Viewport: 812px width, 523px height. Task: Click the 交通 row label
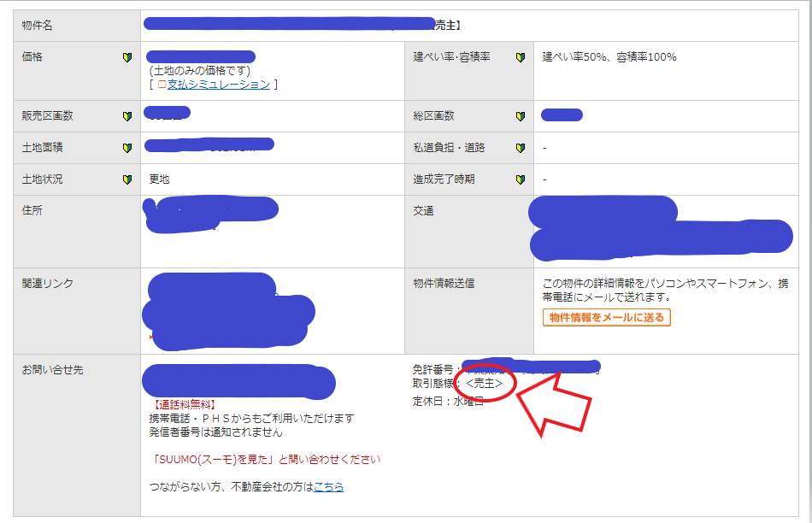click(424, 211)
